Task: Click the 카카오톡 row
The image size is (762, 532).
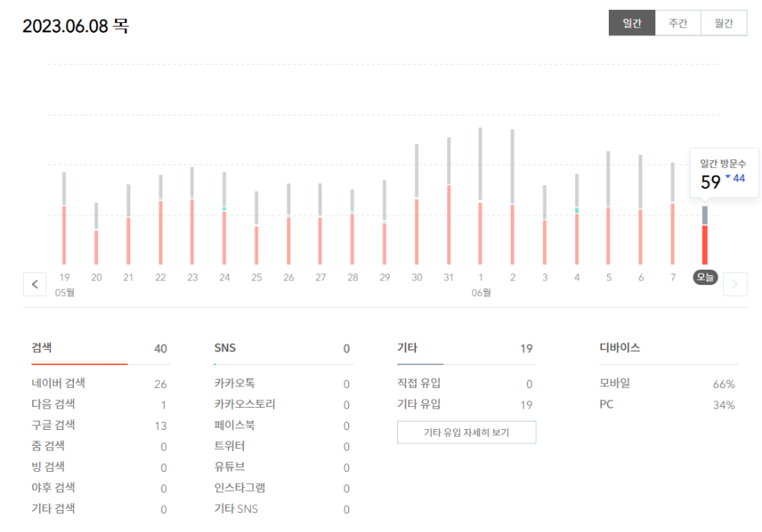Action: pos(283,383)
